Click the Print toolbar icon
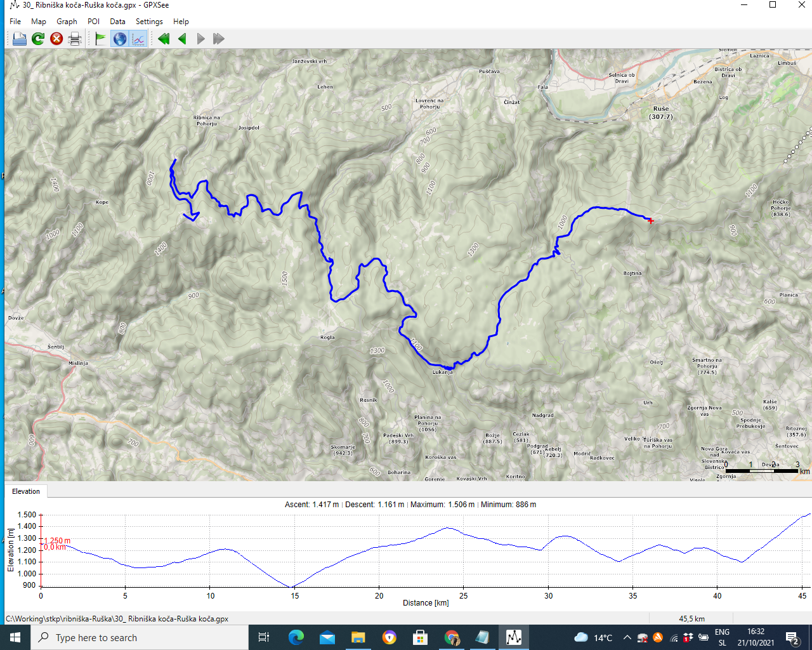This screenshot has width=812, height=650. 75,39
